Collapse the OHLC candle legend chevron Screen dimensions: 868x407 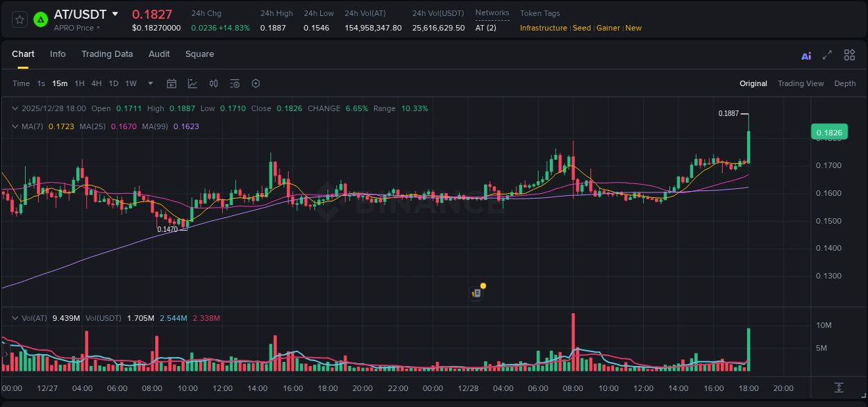15,108
